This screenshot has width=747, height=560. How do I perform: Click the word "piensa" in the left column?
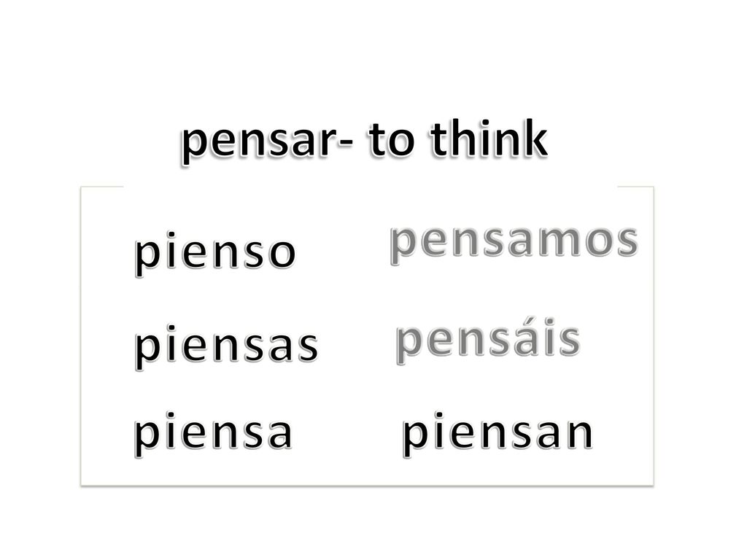pos(213,434)
